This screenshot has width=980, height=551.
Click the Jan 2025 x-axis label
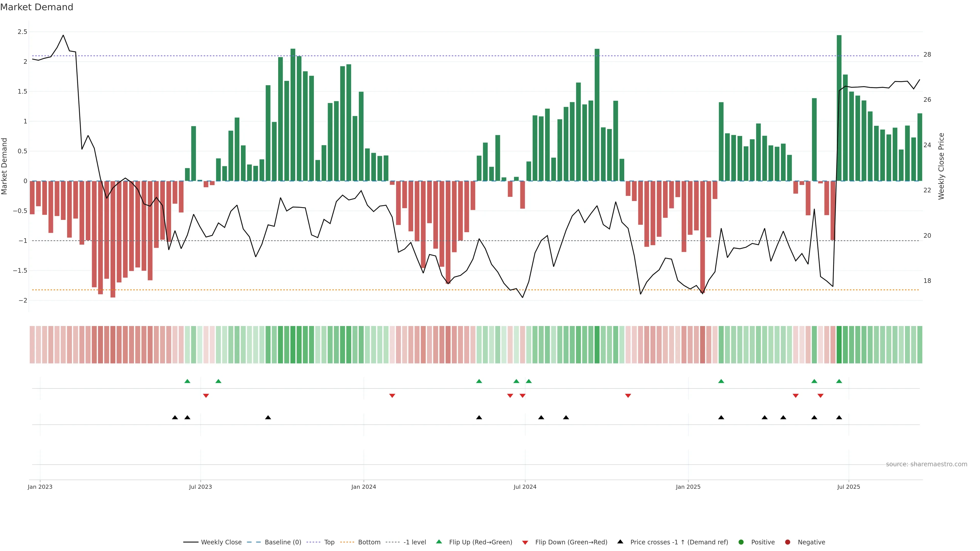click(x=688, y=487)
